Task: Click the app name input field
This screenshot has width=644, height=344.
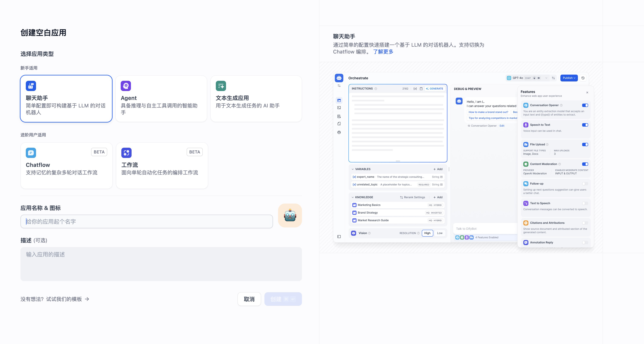Action: pyautogui.click(x=146, y=221)
